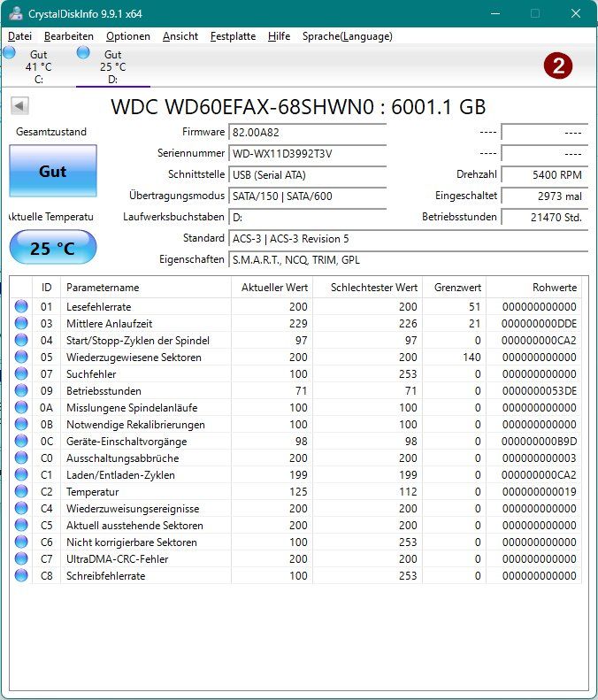Click raw value 000000000019 for Temperatur
This screenshot has width=598, height=700.
tap(539, 492)
